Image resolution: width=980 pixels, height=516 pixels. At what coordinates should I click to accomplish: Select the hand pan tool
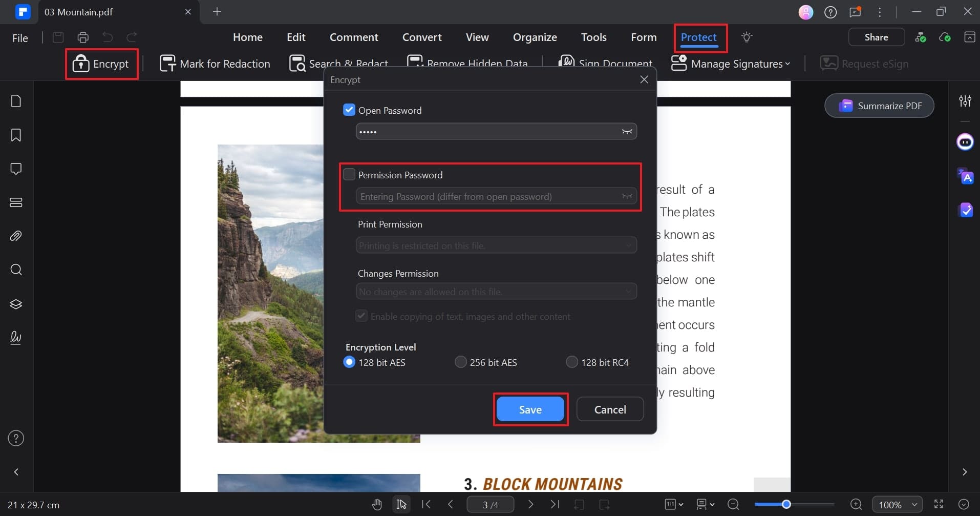[377, 505]
